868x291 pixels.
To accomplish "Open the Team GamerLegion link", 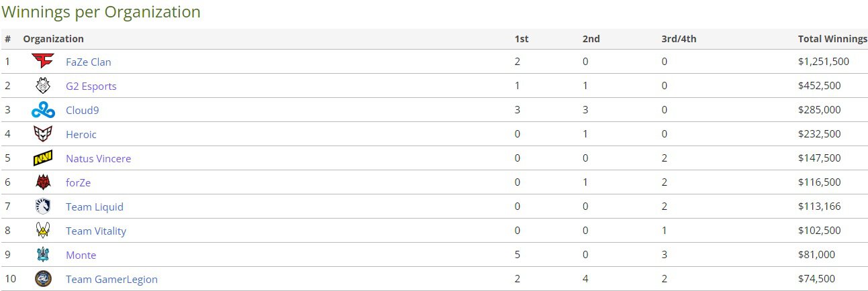I will (111, 279).
